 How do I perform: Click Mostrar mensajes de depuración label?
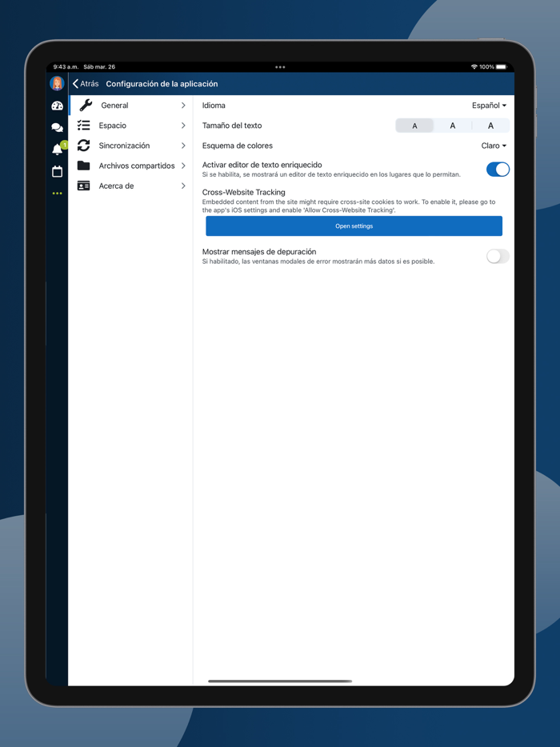click(259, 252)
